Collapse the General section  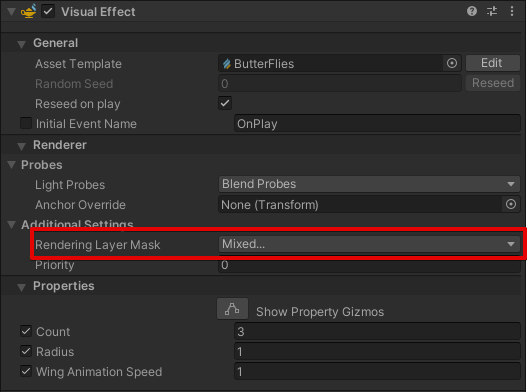click(x=21, y=44)
